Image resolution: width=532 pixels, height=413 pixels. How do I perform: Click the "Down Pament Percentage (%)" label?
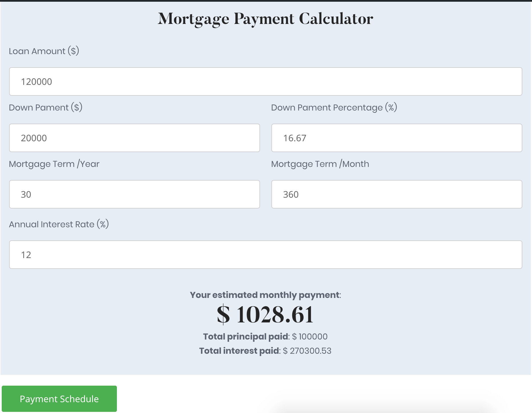click(334, 107)
